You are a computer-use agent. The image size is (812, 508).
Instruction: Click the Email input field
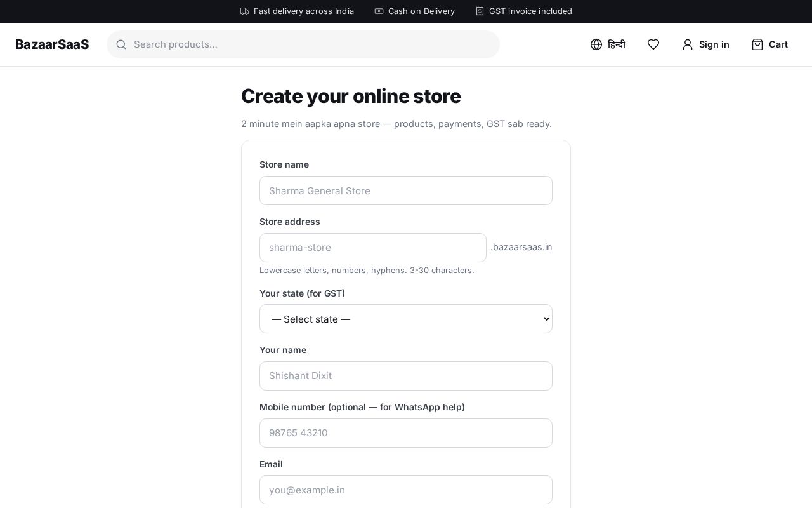tap(406, 490)
